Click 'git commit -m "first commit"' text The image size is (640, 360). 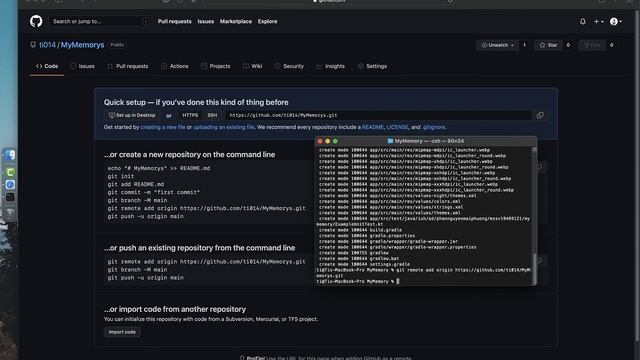(154, 192)
